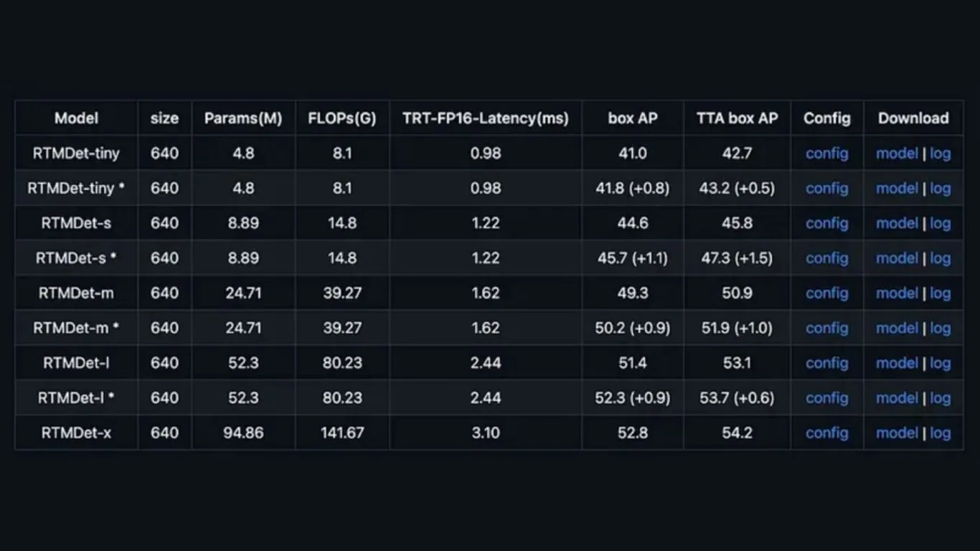Open the config link for RTMDet-tiny
The height and width of the screenshot is (551, 980).
click(x=827, y=154)
